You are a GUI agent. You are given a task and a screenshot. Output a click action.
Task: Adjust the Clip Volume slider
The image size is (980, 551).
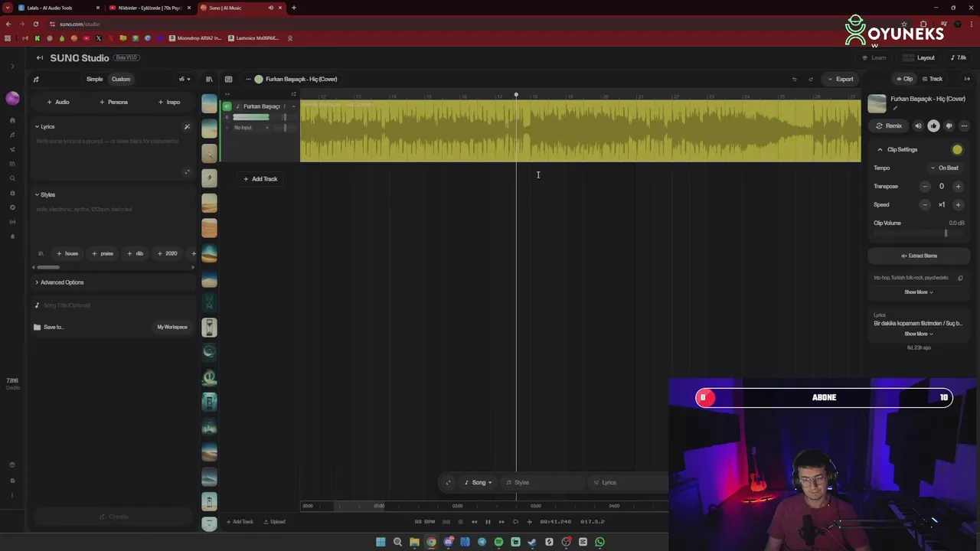click(x=918, y=233)
